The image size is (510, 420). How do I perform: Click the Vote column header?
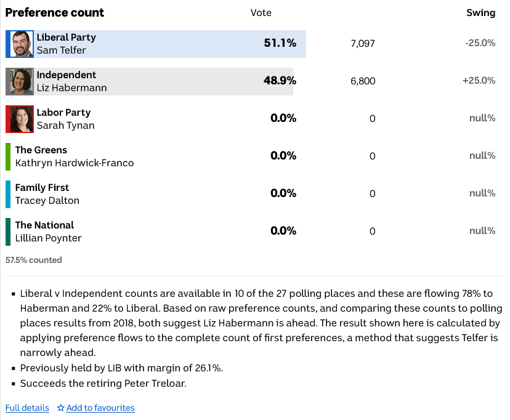point(261,13)
